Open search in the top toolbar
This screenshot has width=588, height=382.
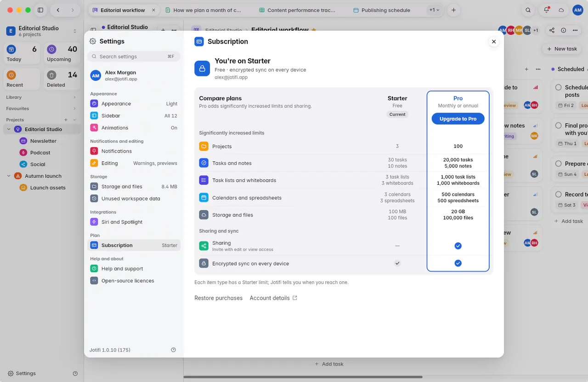(x=528, y=10)
